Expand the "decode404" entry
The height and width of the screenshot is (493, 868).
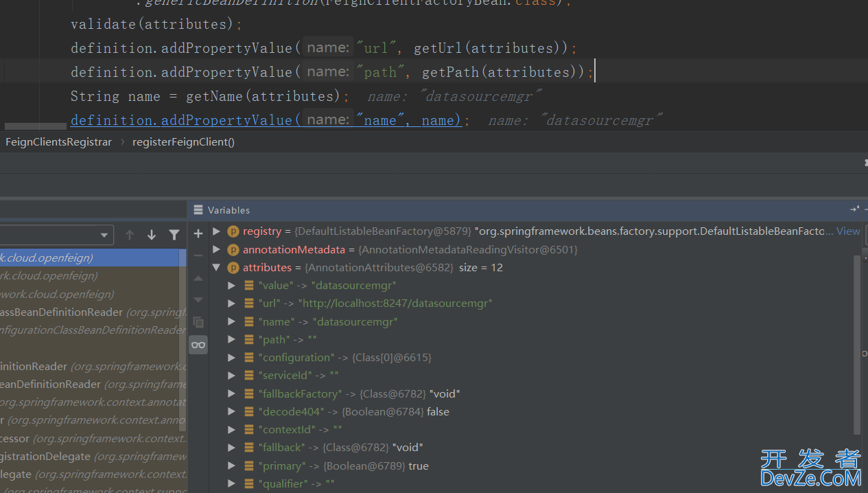pos(232,412)
